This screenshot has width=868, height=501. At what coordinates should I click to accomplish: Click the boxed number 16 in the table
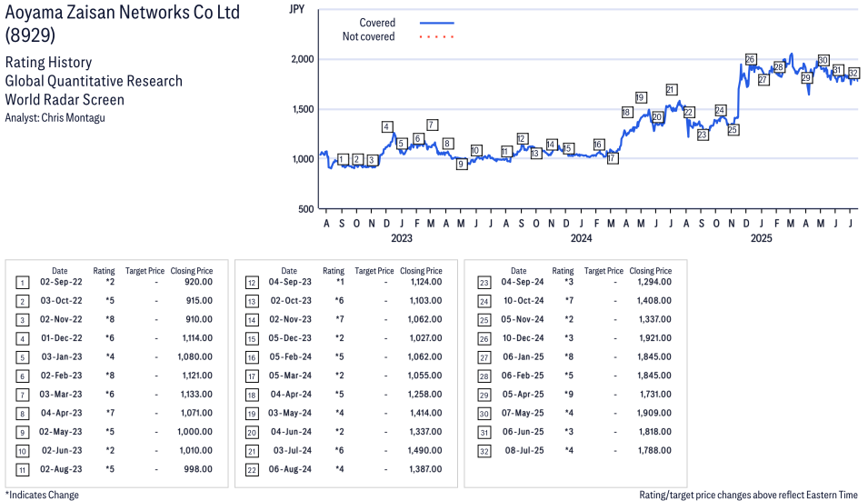point(252,357)
